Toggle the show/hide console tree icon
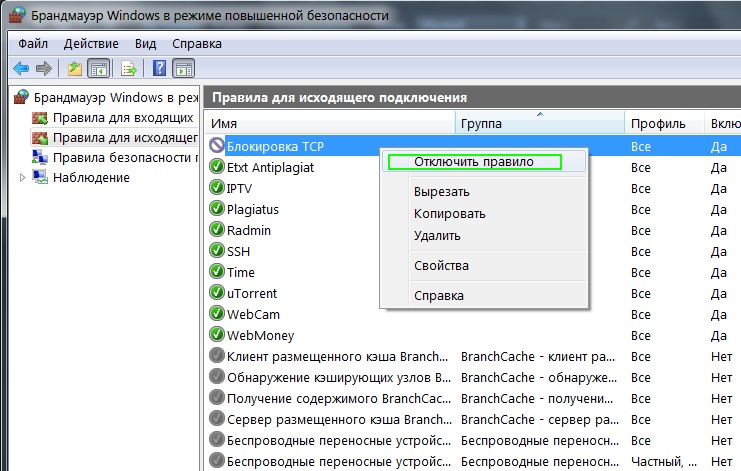The height and width of the screenshot is (471, 741). click(98, 69)
